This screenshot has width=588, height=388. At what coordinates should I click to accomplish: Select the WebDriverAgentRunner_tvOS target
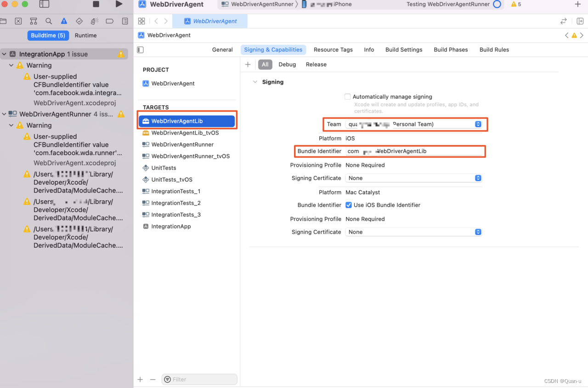click(x=187, y=156)
